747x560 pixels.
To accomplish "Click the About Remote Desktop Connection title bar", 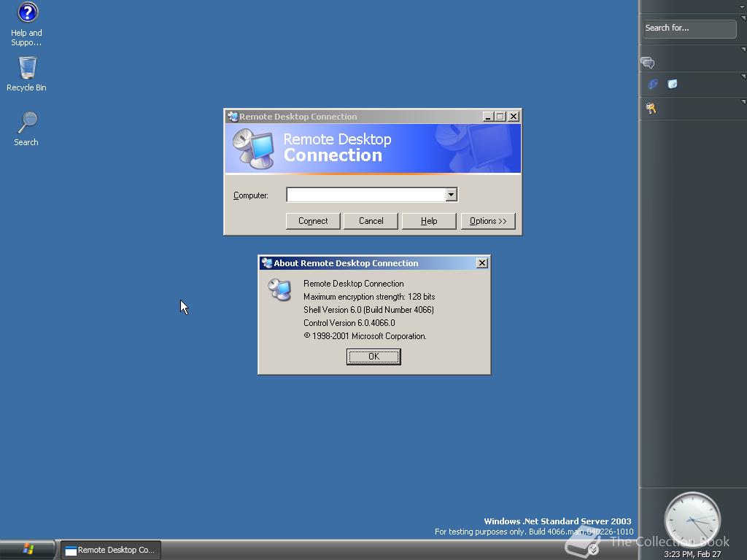I will point(374,262).
